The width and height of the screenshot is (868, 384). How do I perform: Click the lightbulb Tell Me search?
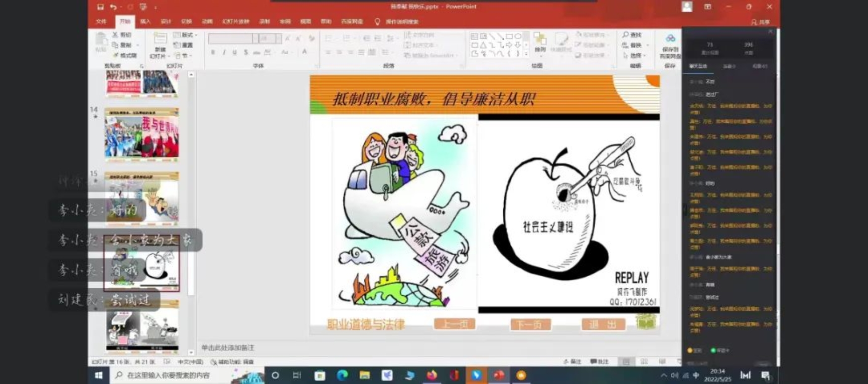point(377,22)
